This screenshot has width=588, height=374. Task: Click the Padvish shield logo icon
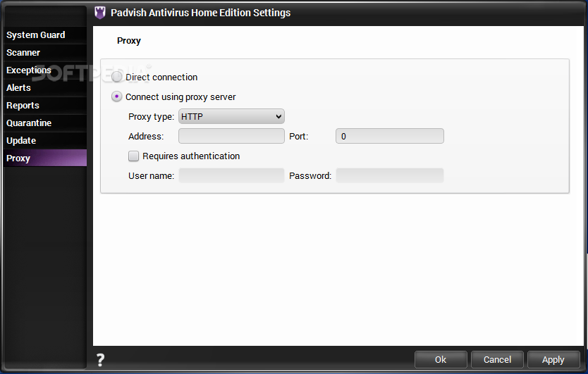pos(99,13)
